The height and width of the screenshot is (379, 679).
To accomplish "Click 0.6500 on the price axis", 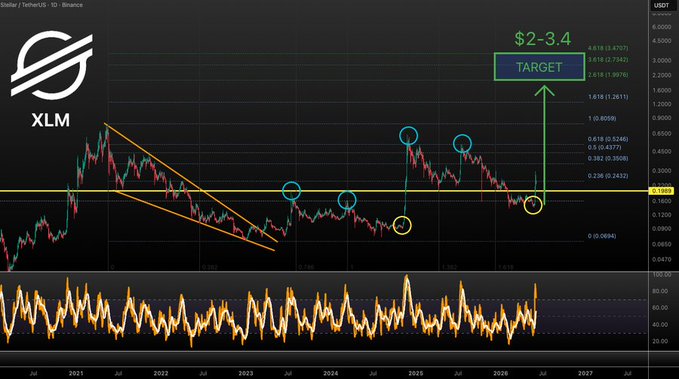I will click(x=661, y=134).
